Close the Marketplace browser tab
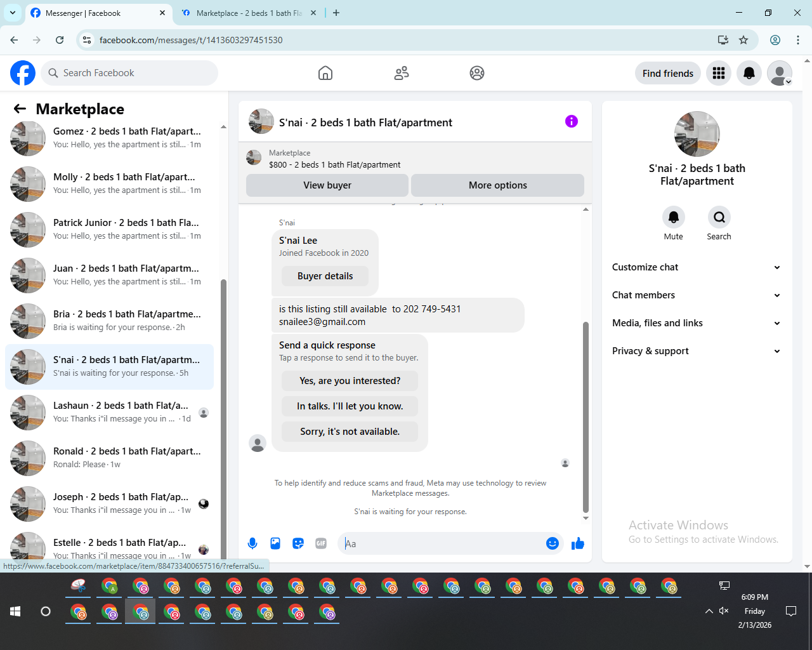Image resolution: width=812 pixels, height=650 pixels. point(313,13)
